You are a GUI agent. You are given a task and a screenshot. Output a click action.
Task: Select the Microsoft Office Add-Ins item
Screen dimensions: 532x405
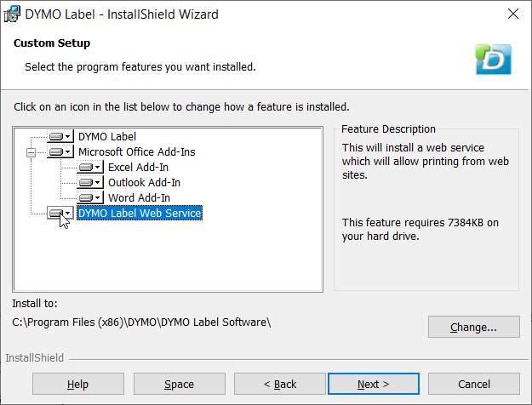pos(137,151)
